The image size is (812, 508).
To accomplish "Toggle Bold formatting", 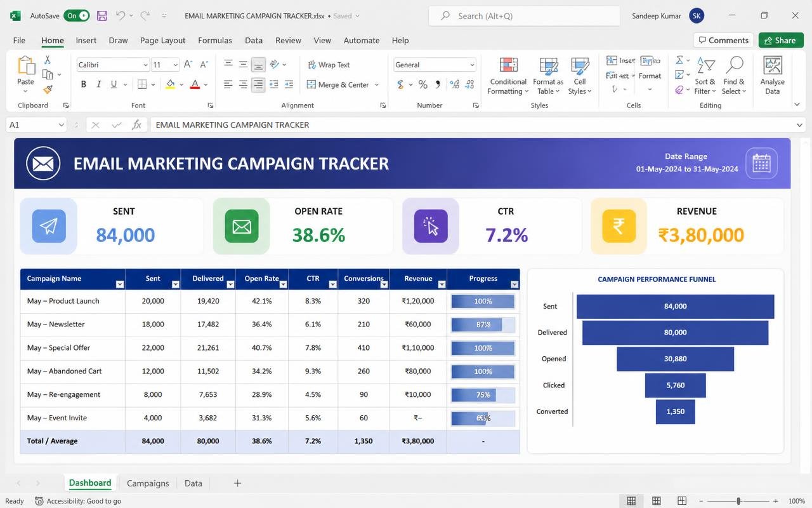I will pyautogui.click(x=83, y=84).
